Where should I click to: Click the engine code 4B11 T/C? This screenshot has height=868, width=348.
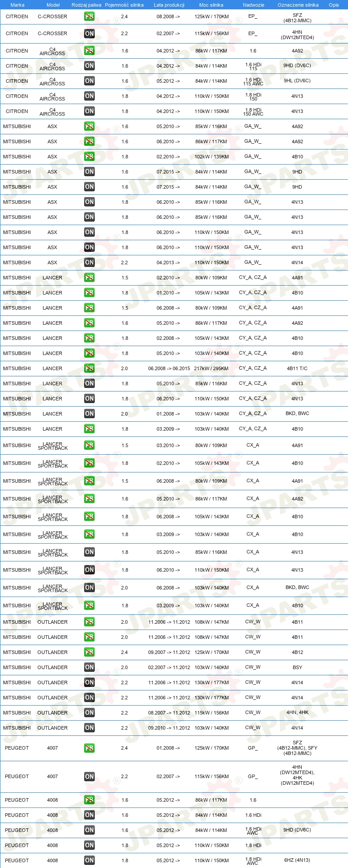pos(297,368)
